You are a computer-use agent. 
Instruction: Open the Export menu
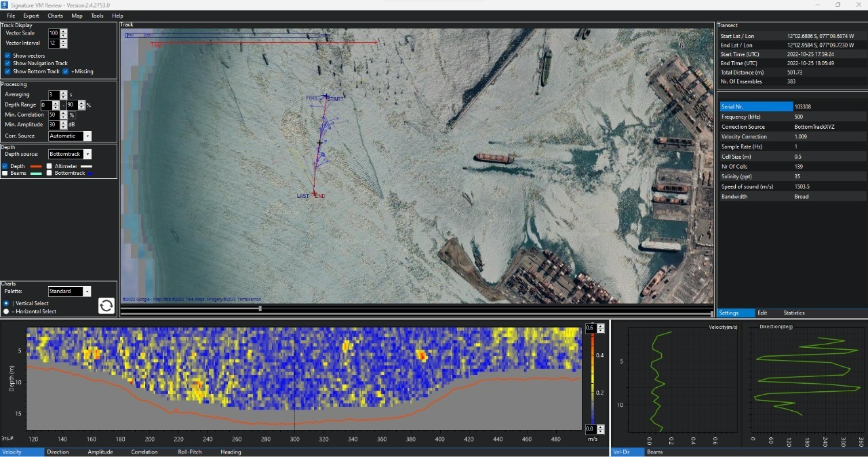31,16
